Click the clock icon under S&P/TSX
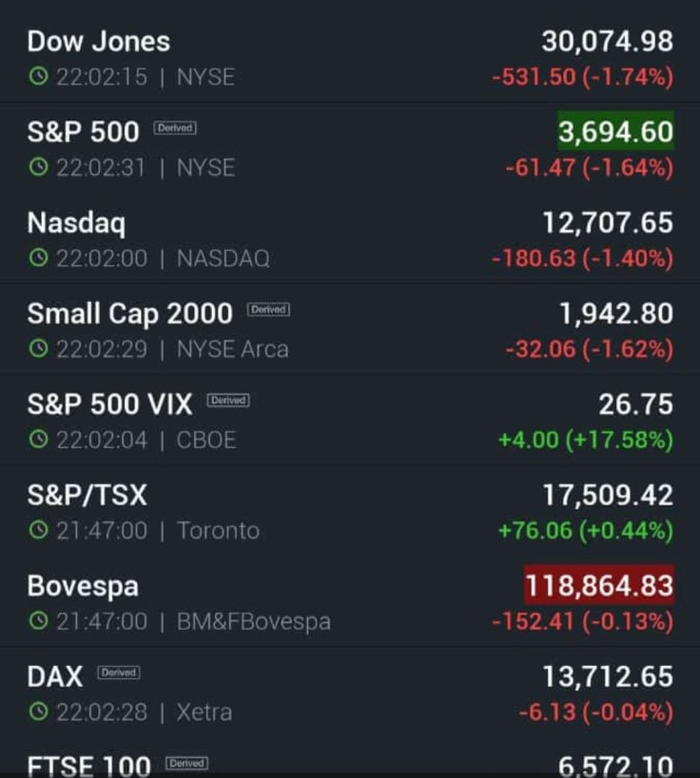The height and width of the screenshot is (778, 700). click(x=38, y=531)
